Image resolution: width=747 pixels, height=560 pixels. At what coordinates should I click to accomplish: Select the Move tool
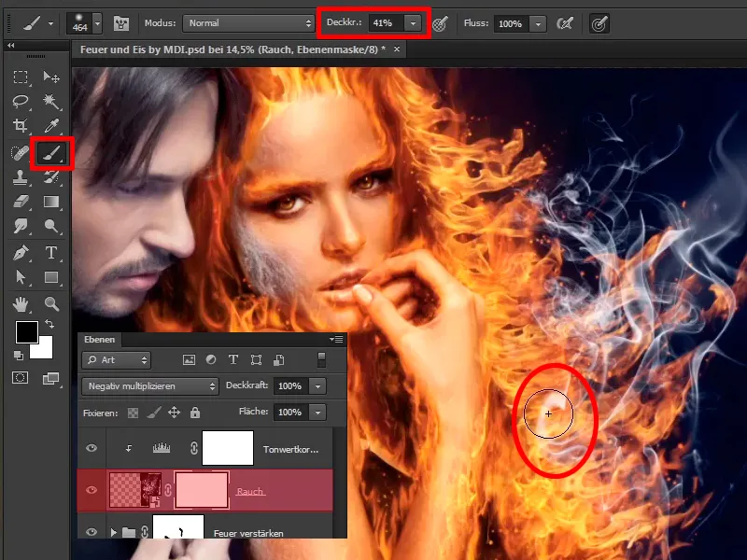(51, 77)
